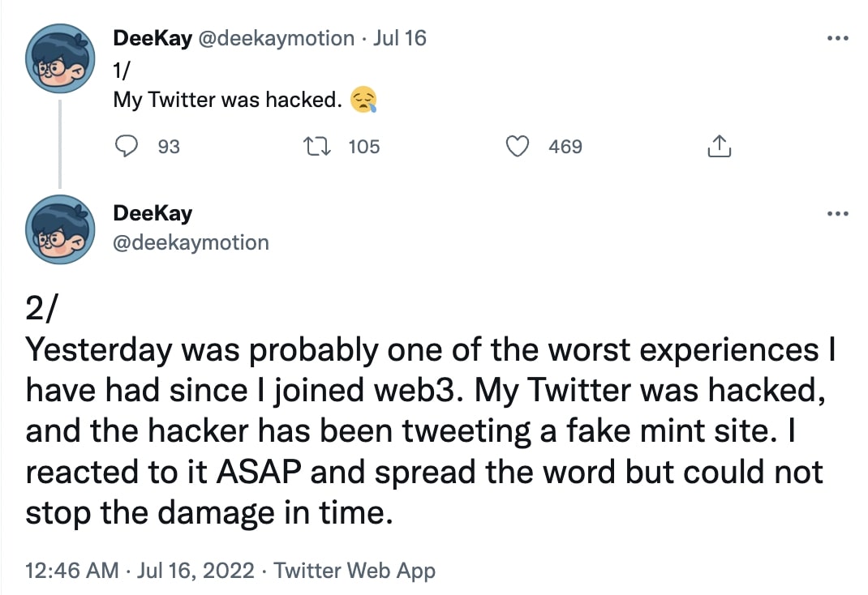This screenshot has width=868, height=595.
Task: Open more options on first tweet
Action: point(837,38)
